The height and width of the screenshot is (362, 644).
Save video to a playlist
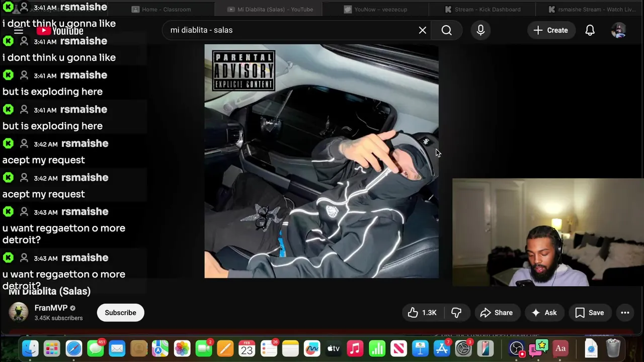[590, 313]
